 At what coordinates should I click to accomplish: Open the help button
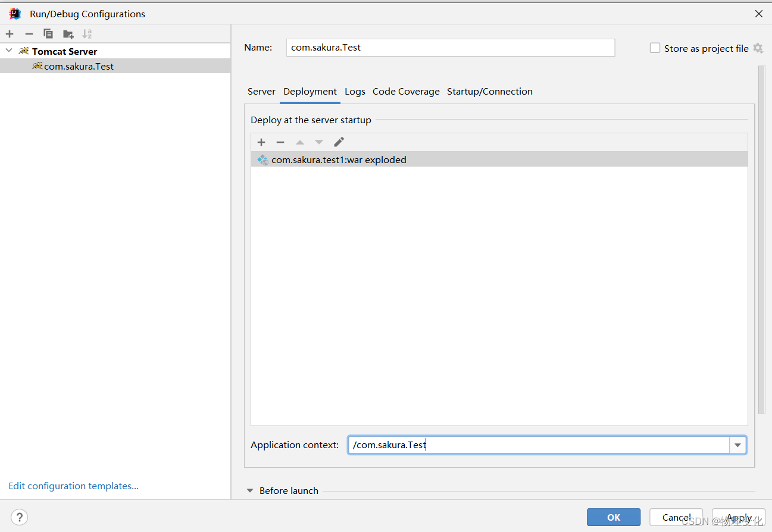(x=19, y=517)
